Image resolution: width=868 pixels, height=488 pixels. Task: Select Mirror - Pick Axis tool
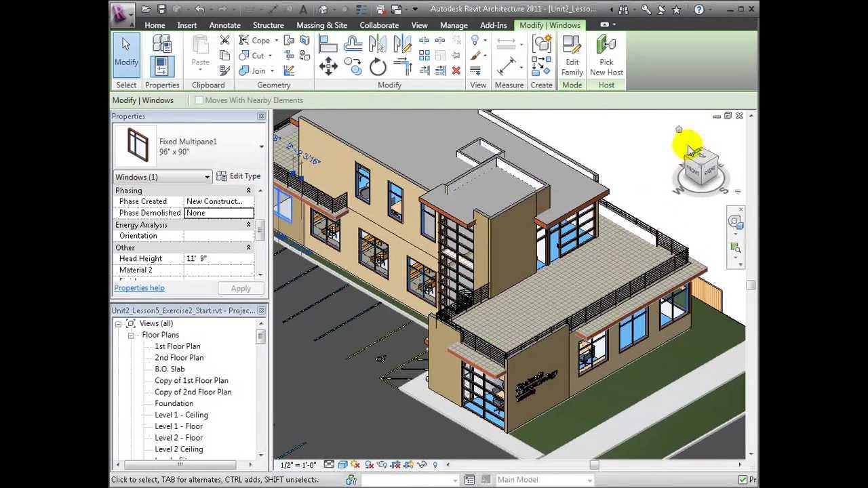[377, 44]
